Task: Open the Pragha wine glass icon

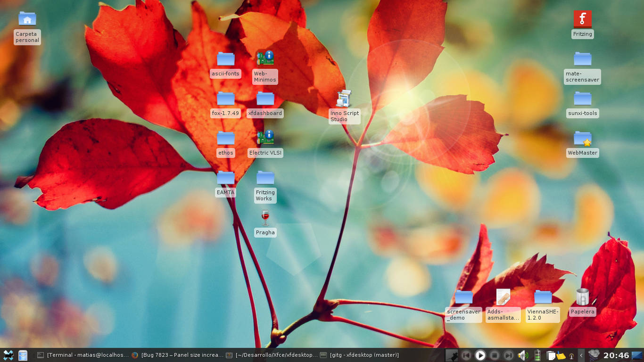Action: (265, 218)
